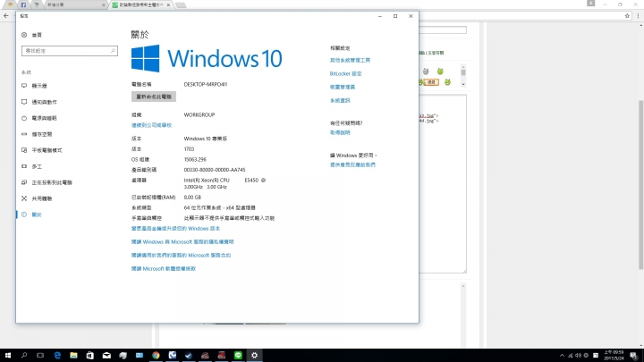Switch to Google Chrome on taskbar
This screenshot has height=362, width=644.
[156, 356]
